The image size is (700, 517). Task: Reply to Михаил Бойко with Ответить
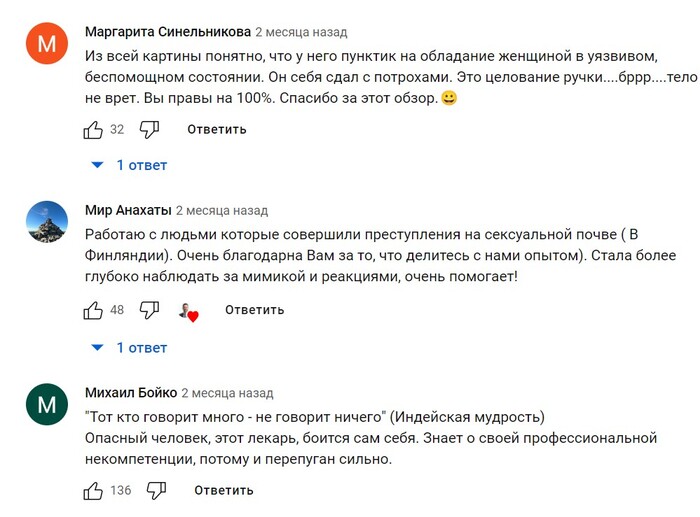[x=224, y=490]
